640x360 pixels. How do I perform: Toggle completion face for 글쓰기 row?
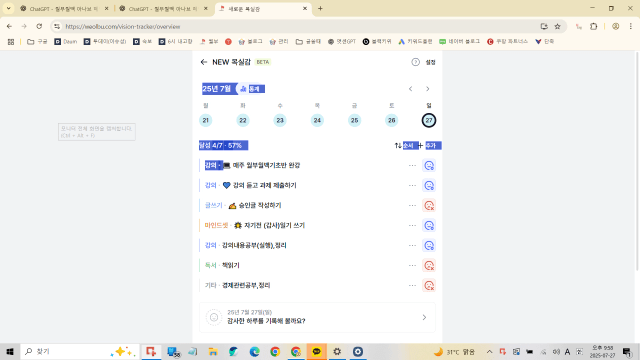(429, 205)
